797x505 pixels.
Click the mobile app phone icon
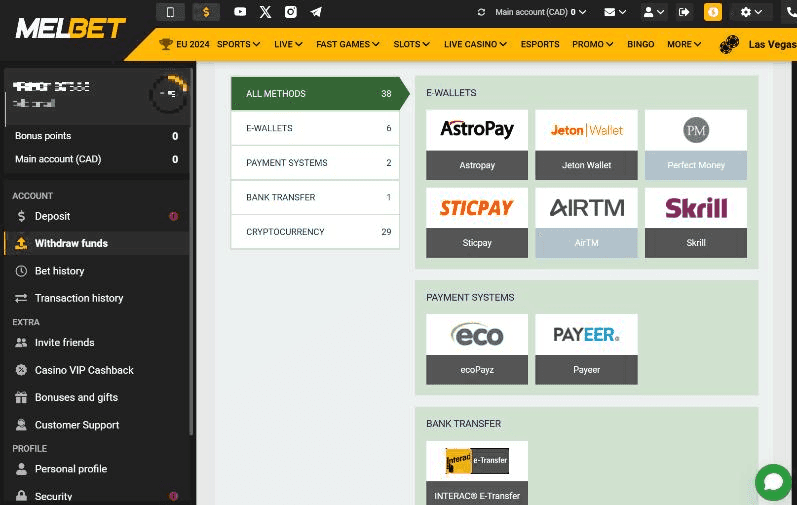(x=170, y=12)
